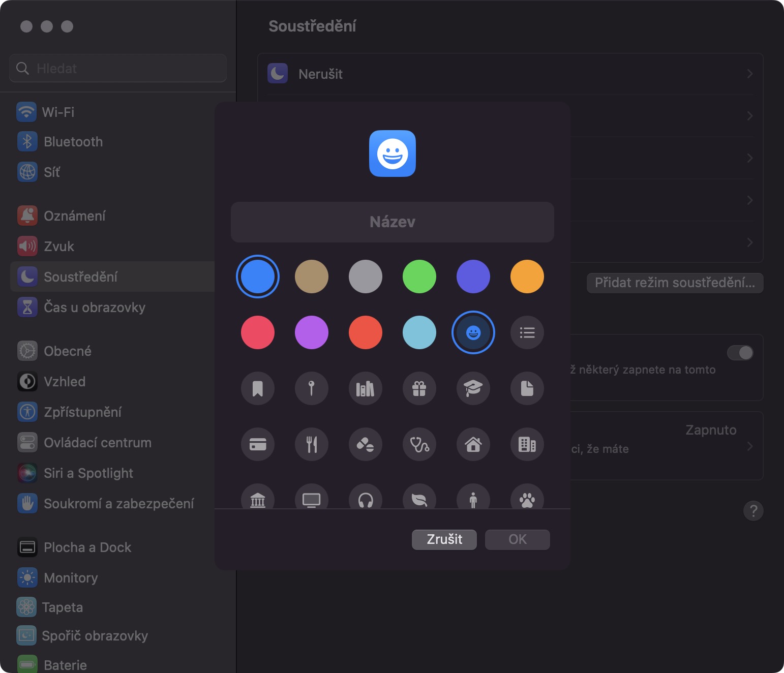784x673 pixels.
Task: Choose the pills focus icon
Action: pyautogui.click(x=366, y=444)
